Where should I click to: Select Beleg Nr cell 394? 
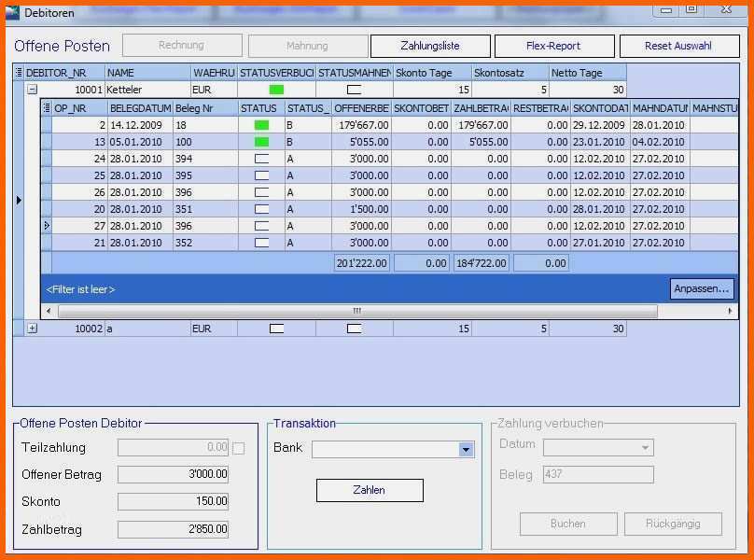[205, 159]
